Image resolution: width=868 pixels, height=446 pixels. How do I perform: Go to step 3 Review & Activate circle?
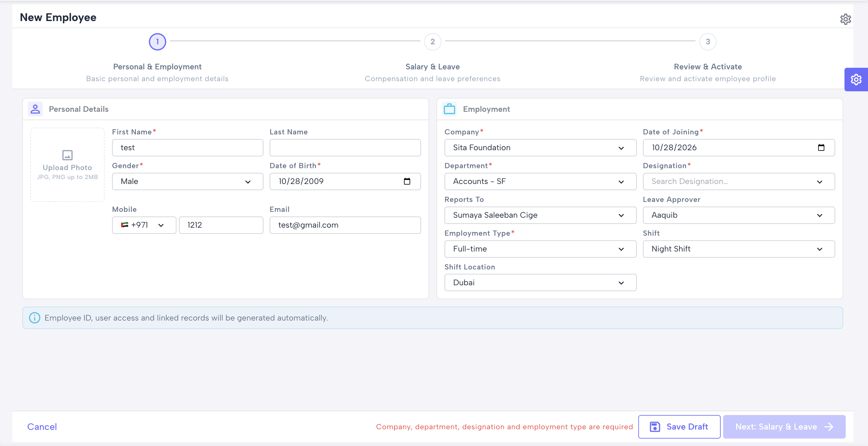[708, 42]
